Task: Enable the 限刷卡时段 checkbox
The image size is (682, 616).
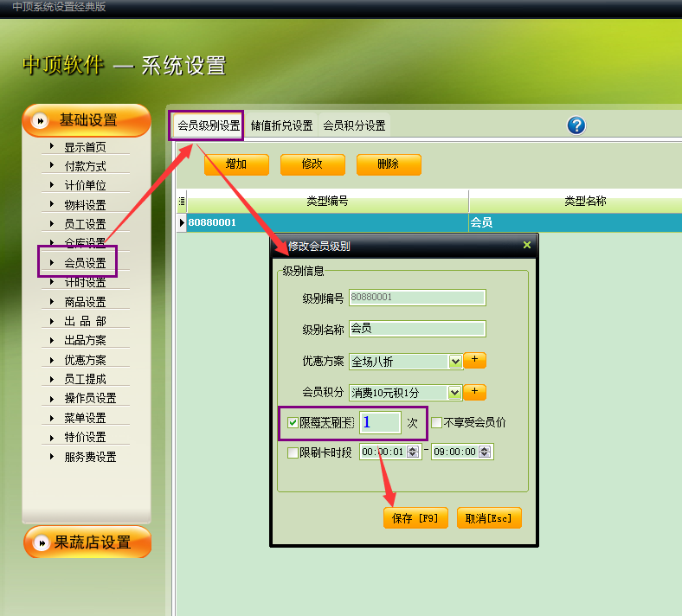Action: (293, 453)
